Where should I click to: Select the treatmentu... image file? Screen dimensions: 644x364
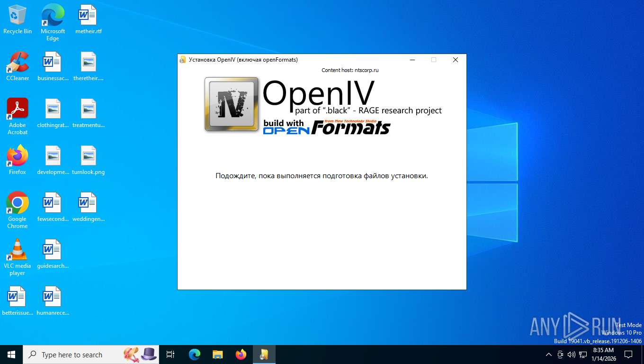[x=89, y=114]
